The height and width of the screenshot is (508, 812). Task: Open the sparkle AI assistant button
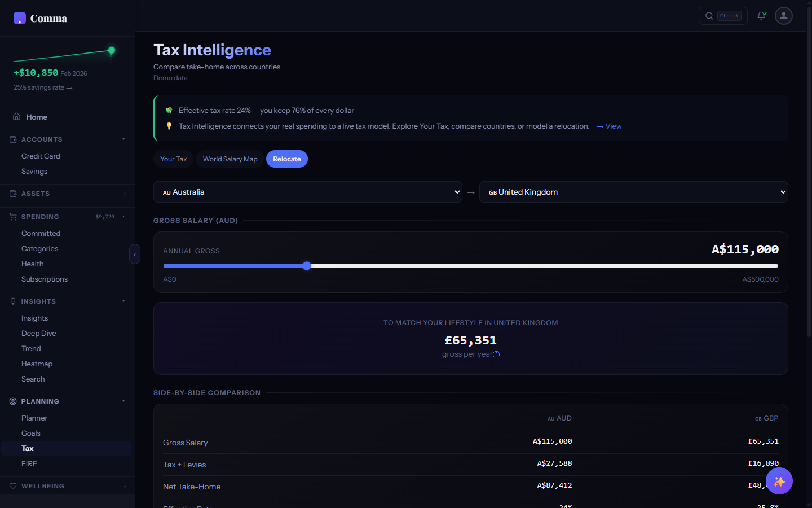pyautogui.click(x=779, y=481)
